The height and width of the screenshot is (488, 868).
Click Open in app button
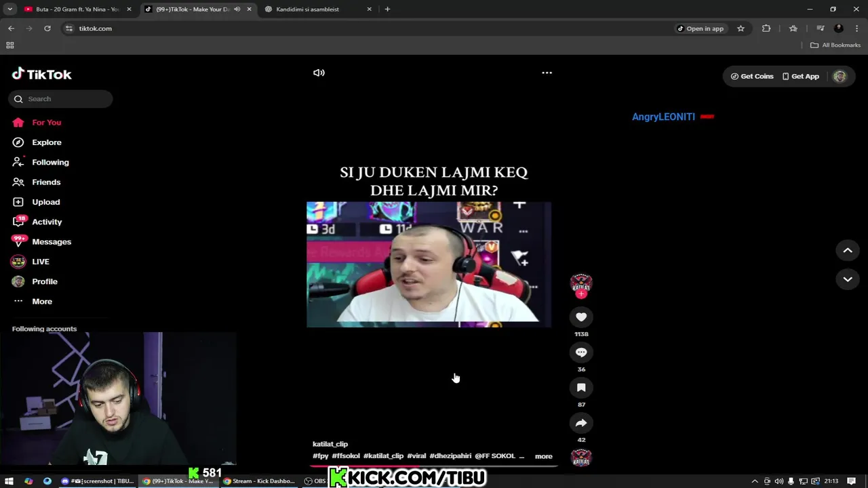701,28
